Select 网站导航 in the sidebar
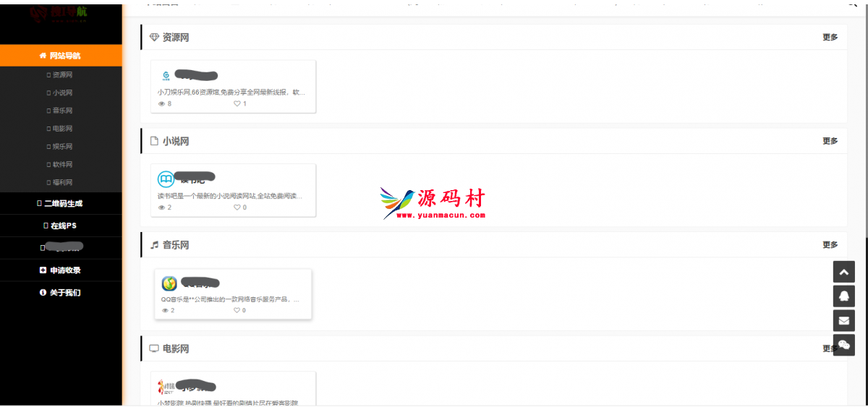The image size is (868, 407). (61, 56)
